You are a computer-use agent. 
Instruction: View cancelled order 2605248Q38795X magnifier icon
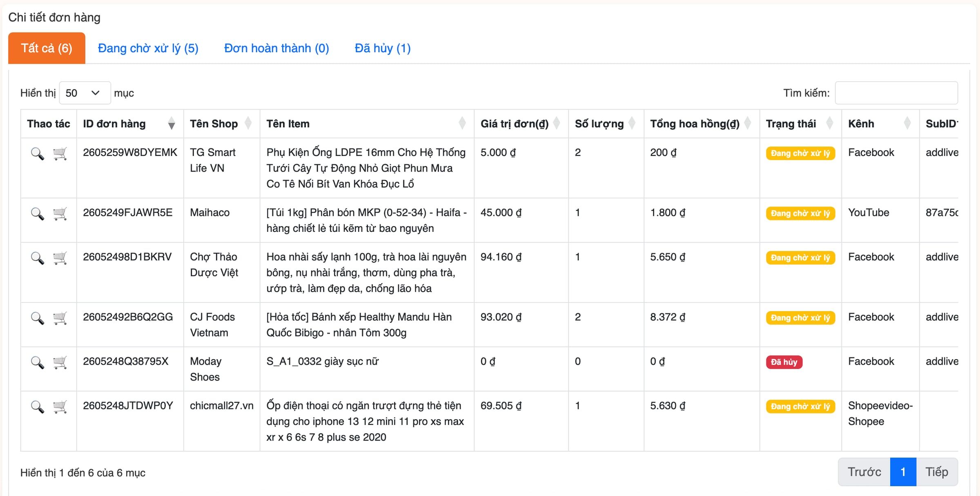pyautogui.click(x=37, y=363)
